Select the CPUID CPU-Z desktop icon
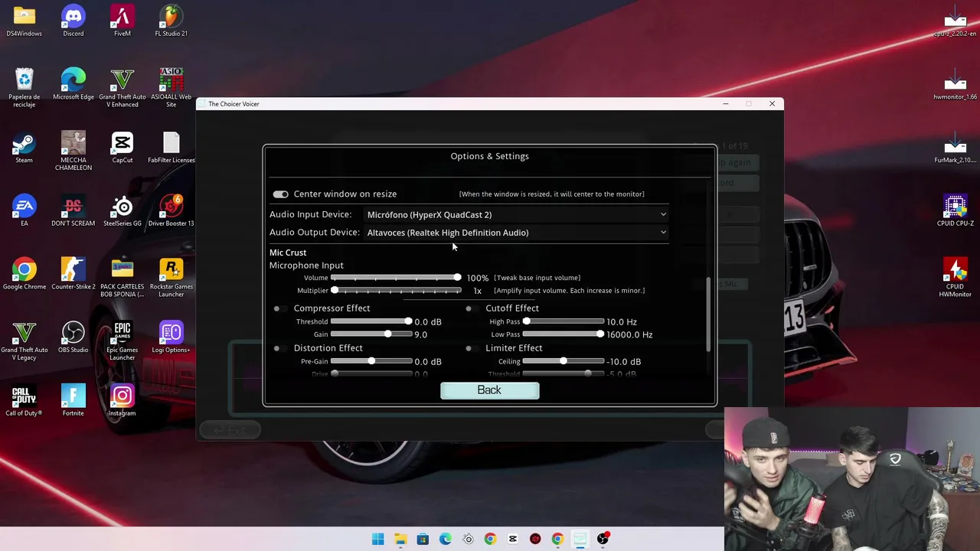 [x=955, y=211]
